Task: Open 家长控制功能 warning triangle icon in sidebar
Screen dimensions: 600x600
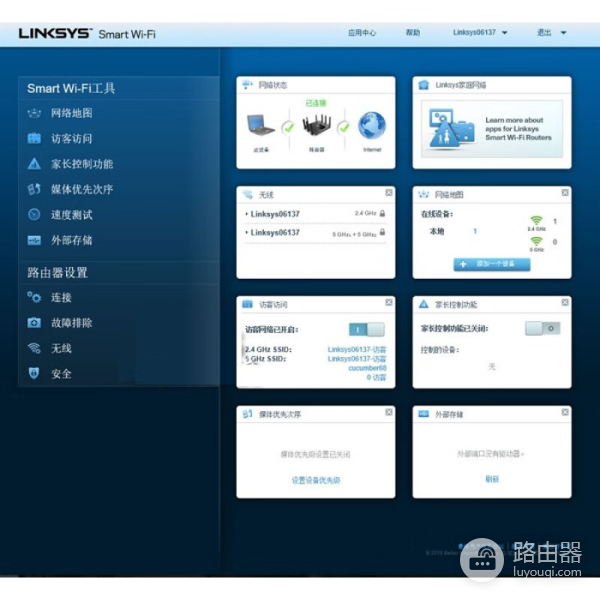Action: (x=34, y=164)
